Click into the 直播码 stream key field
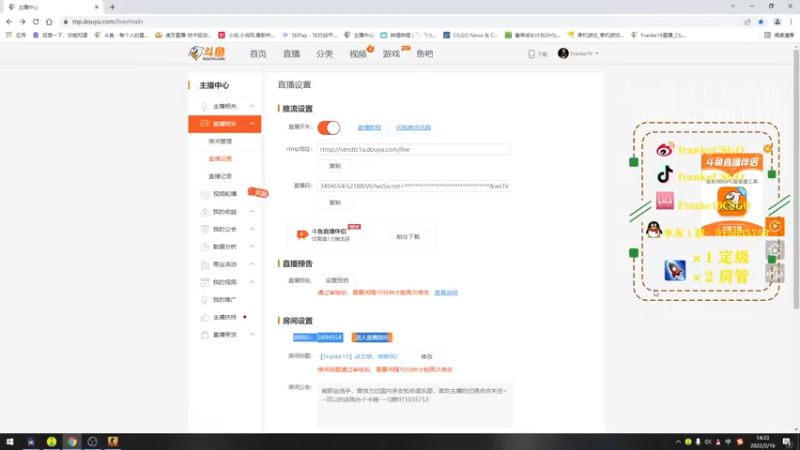Viewport: 800px width, 450px height. point(414,186)
